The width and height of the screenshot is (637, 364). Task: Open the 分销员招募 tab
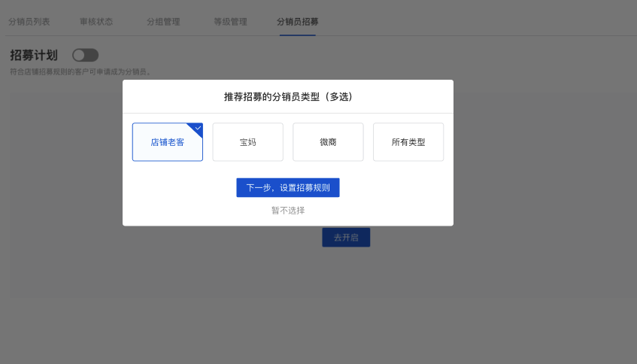297,22
